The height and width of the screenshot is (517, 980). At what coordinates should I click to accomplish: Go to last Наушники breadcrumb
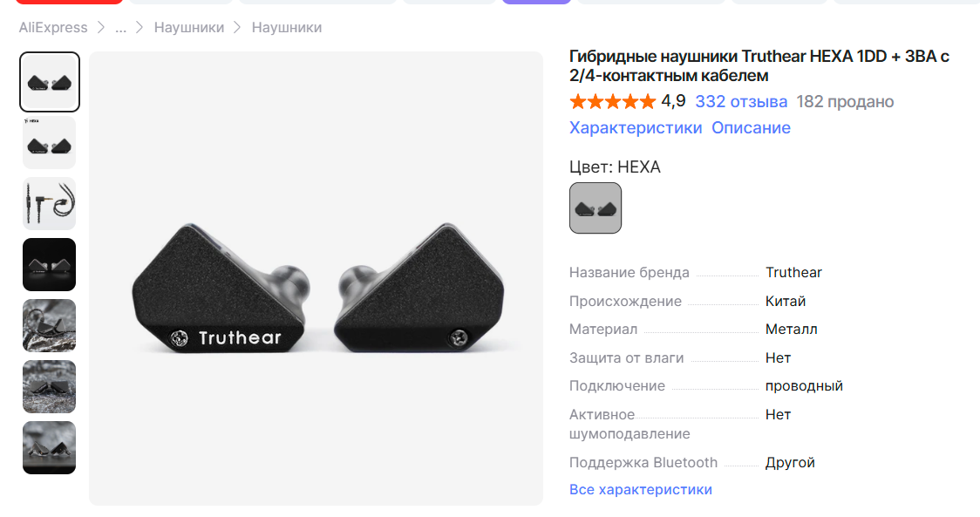287,28
